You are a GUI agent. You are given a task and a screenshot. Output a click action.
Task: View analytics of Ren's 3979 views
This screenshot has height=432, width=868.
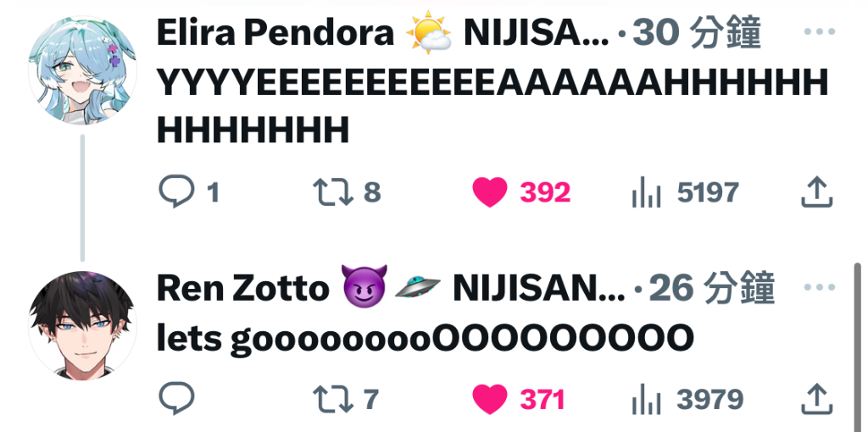pyautogui.click(x=646, y=399)
